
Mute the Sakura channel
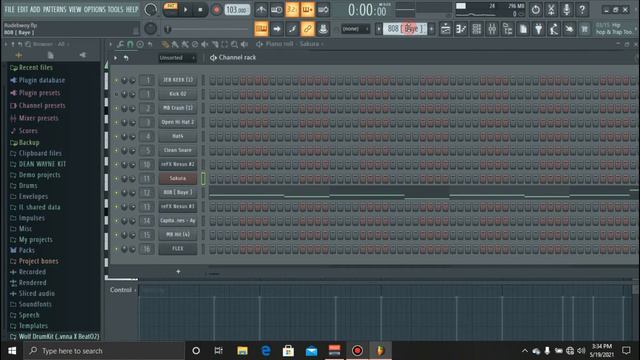116,178
